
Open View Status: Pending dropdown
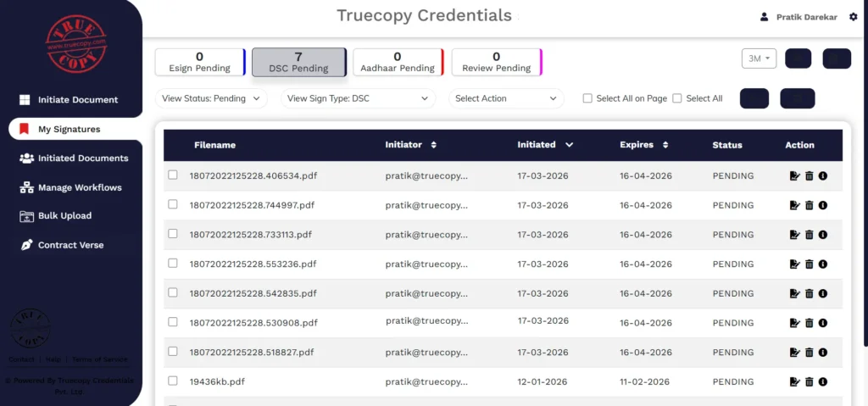click(x=211, y=98)
